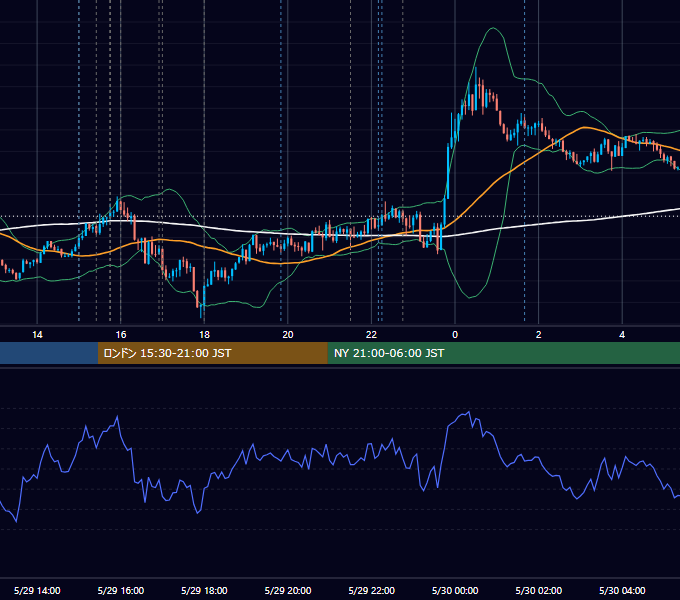Click the hour label 4 on the time axis
The image size is (680, 600).
pos(622,335)
